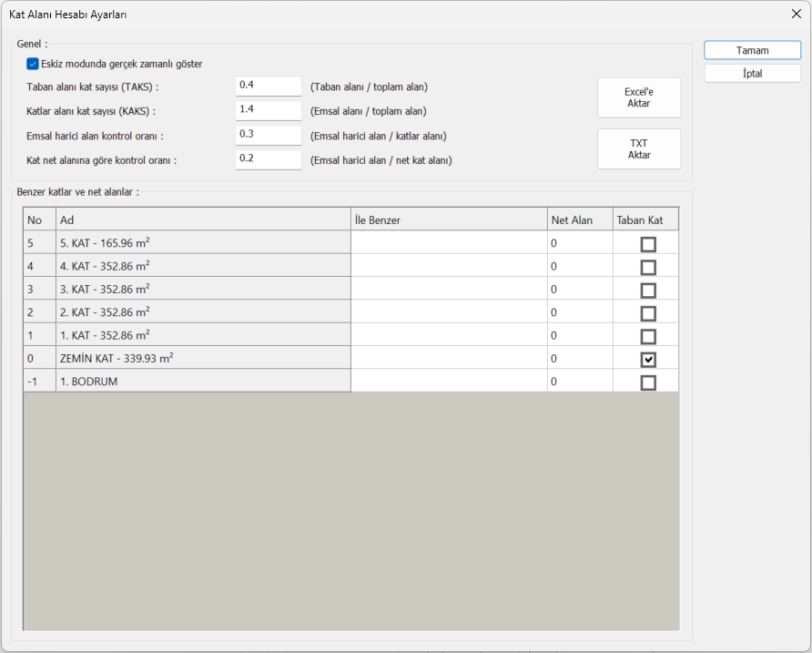Focus Kat net alanına göre kontrol oranı field

pyautogui.click(x=268, y=159)
